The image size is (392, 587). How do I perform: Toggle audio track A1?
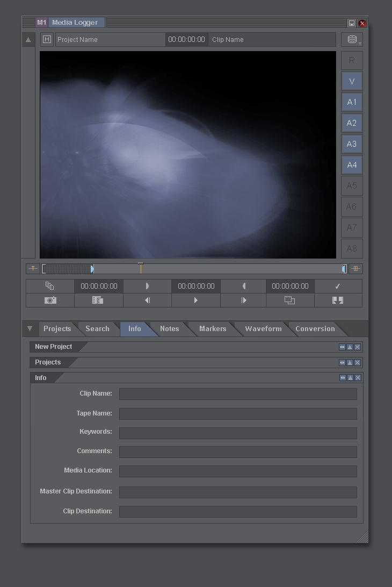(352, 102)
